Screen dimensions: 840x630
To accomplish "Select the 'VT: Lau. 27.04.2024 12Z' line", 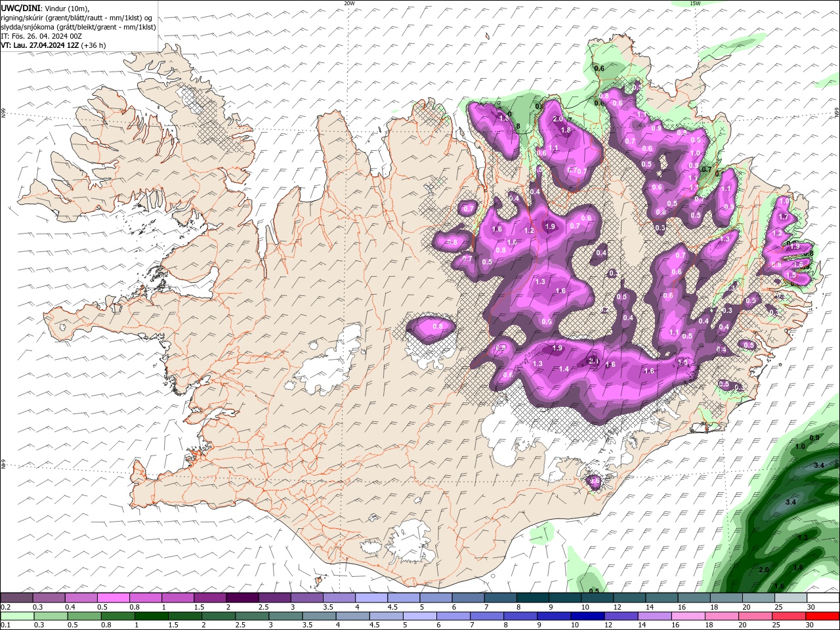I will point(39,45).
